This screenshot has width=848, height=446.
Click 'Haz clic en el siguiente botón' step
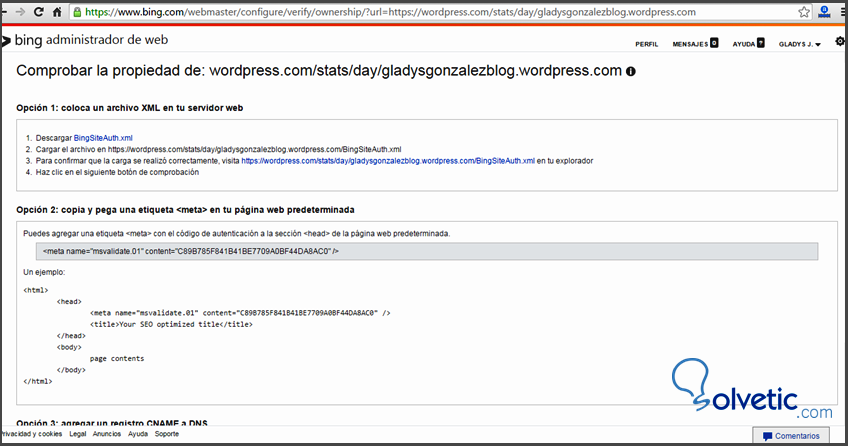[x=117, y=172]
